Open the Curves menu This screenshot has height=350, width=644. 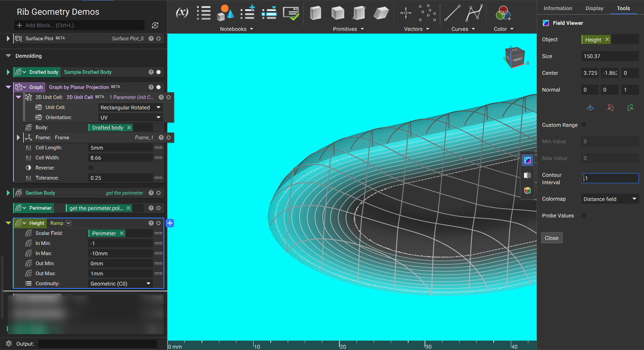click(463, 29)
